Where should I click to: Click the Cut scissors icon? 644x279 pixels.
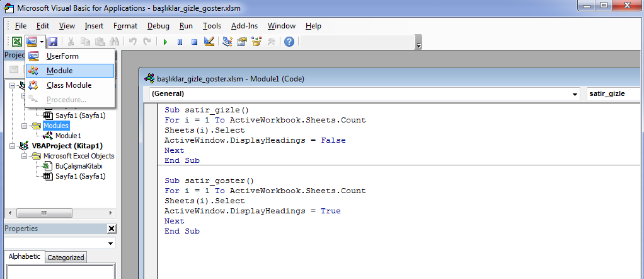[71, 42]
